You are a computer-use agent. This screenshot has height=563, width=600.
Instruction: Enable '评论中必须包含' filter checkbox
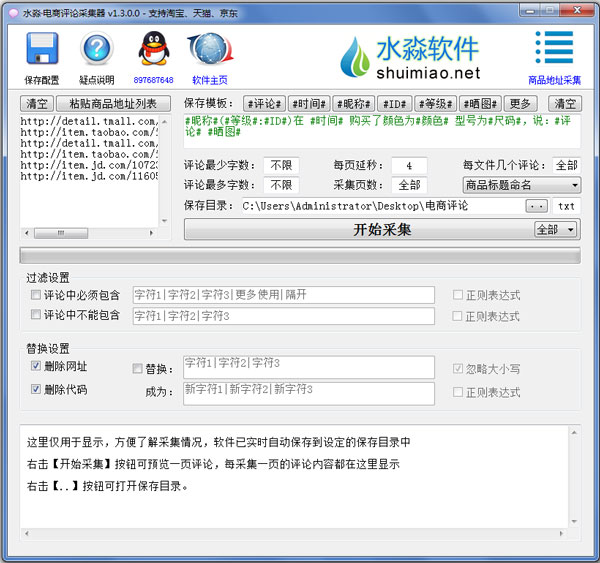click(x=36, y=296)
